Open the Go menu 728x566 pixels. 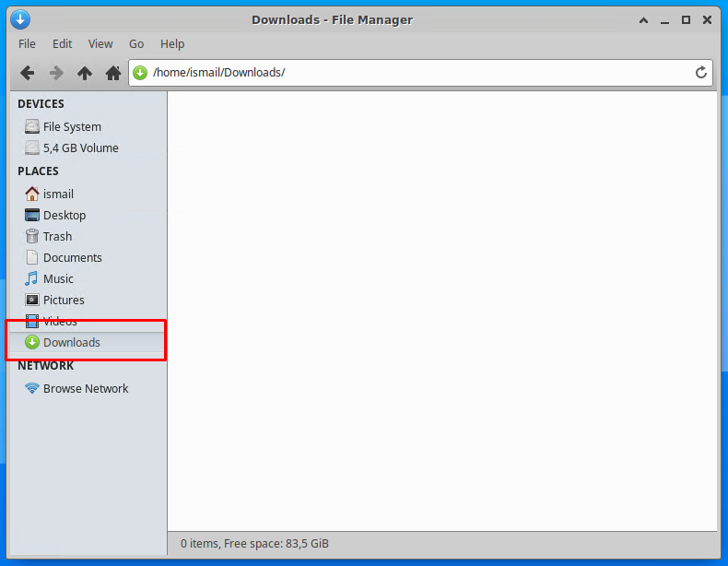[x=136, y=43]
